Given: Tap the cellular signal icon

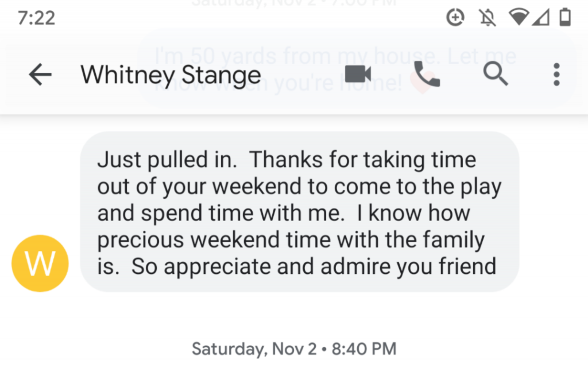Looking at the screenshot, I should point(541,17).
